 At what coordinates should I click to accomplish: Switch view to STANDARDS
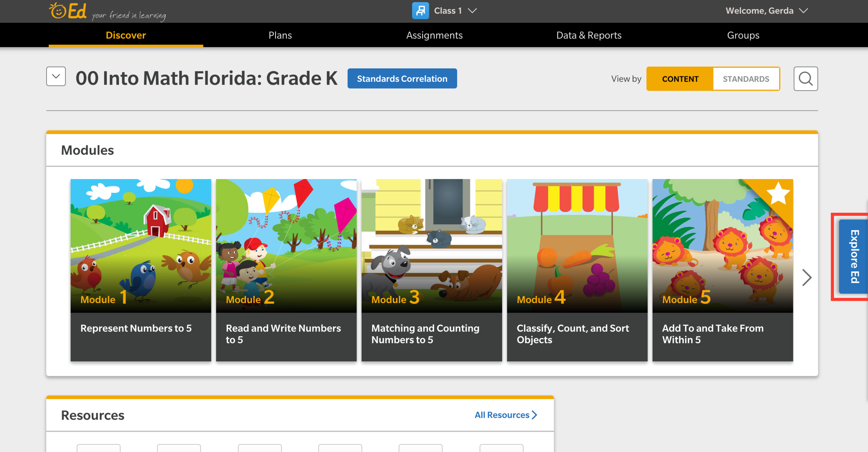(746, 79)
